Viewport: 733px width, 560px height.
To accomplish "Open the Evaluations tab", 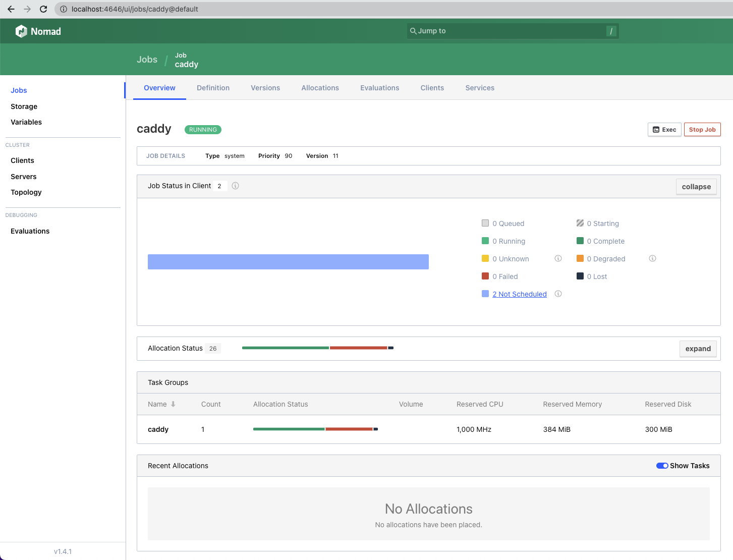I will 379,88.
